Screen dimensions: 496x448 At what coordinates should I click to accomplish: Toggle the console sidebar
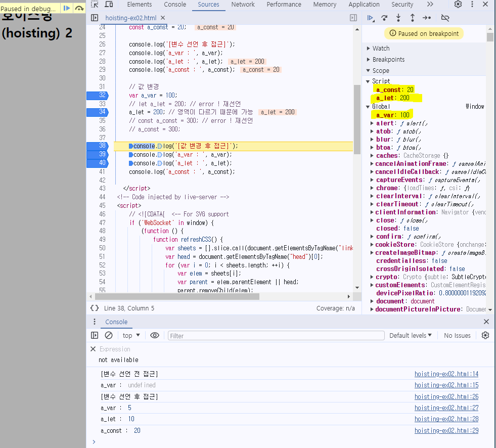[94, 335]
